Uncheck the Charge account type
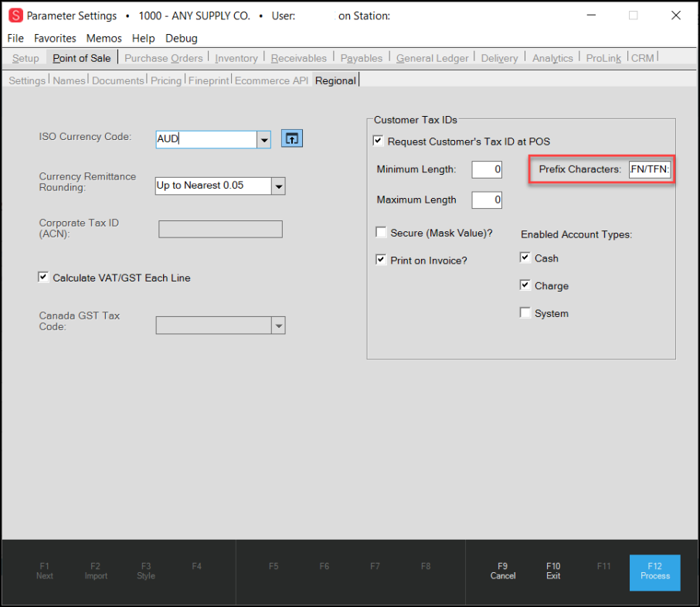This screenshot has height=607, width=700. [x=525, y=285]
